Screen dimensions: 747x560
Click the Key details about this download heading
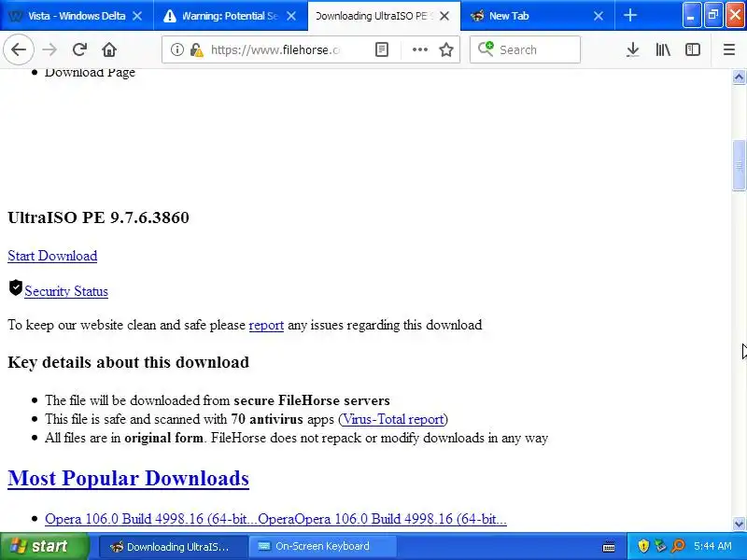128,362
